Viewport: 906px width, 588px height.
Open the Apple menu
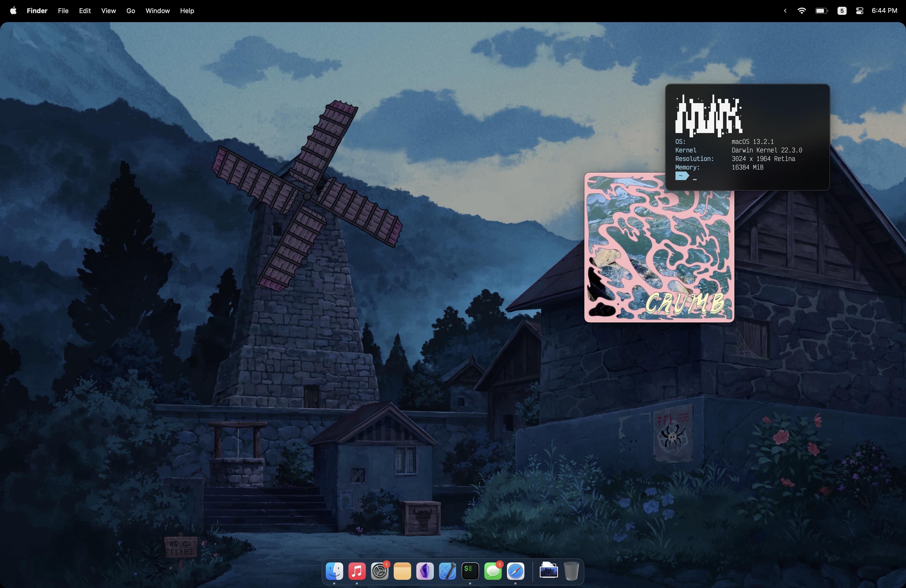point(13,11)
